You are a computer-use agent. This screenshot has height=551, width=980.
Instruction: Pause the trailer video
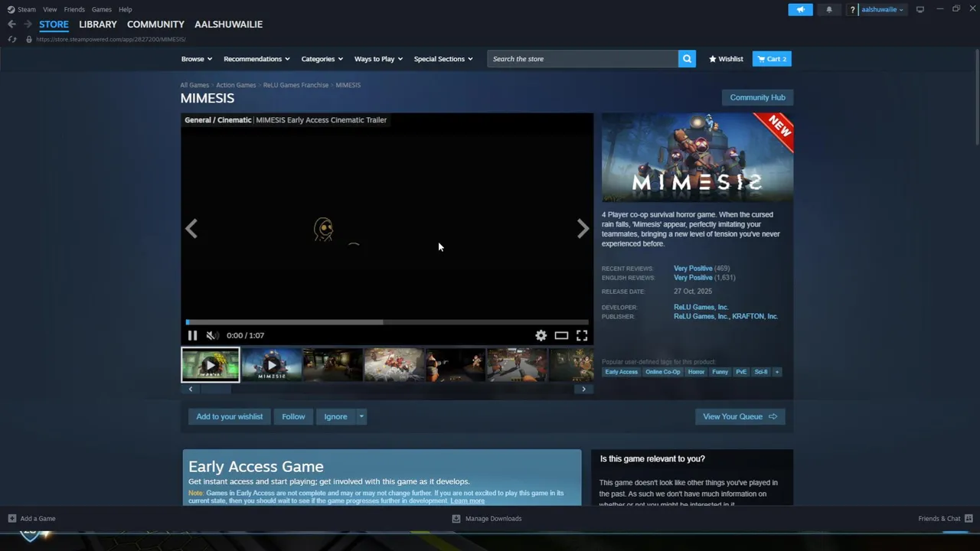pyautogui.click(x=193, y=335)
